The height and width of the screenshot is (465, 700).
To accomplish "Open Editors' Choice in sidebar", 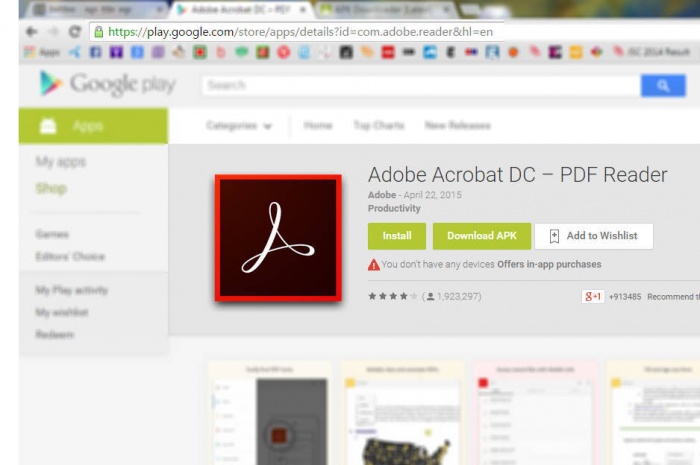I will tap(70, 256).
